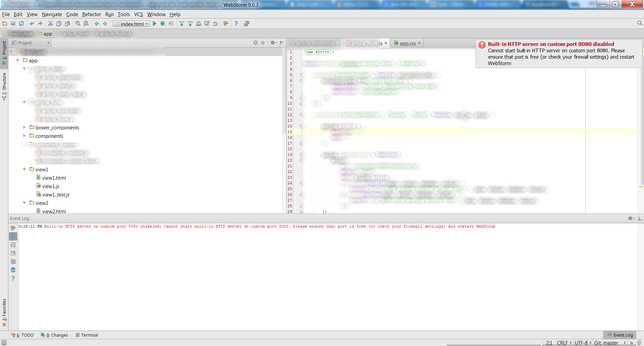Image resolution: width=644 pixels, height=346 pixels.
Task: Open the Project view type dropdown
Action: [x=31, y=43]
